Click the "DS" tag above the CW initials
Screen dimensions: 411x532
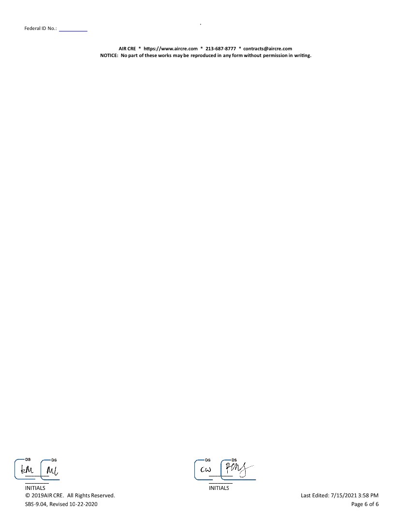[x=208, y=459]
